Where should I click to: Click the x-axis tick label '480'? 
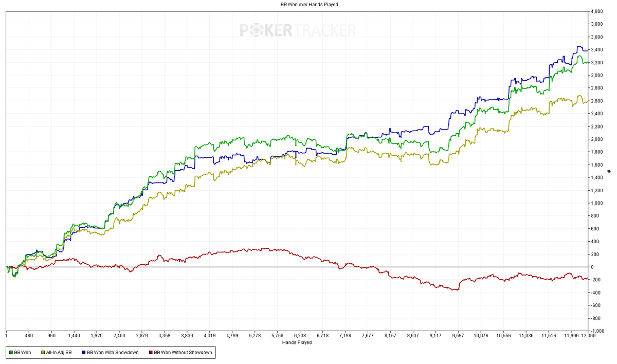(29, 336)
